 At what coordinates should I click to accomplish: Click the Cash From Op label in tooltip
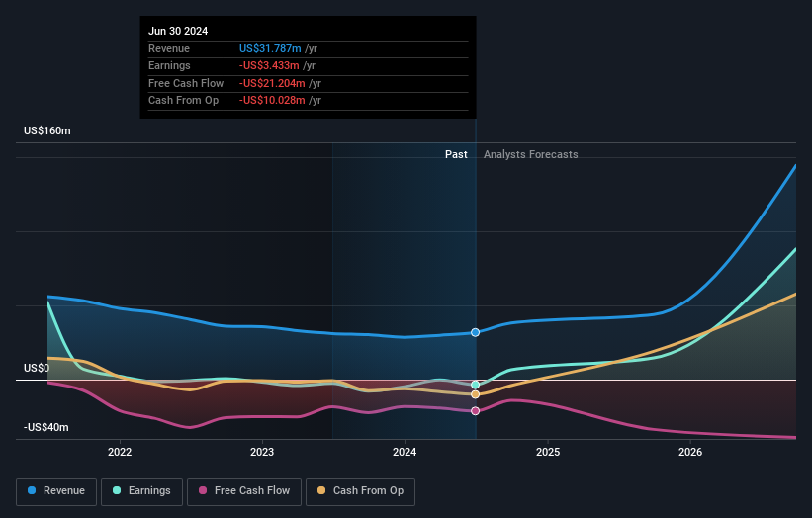coord(183,101)
